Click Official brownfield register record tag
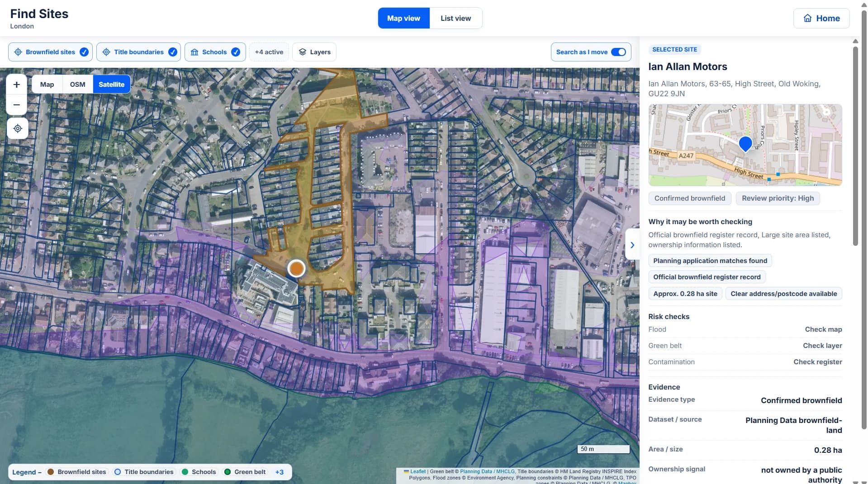This screenshot has height=484, width=868. (707, 277)
